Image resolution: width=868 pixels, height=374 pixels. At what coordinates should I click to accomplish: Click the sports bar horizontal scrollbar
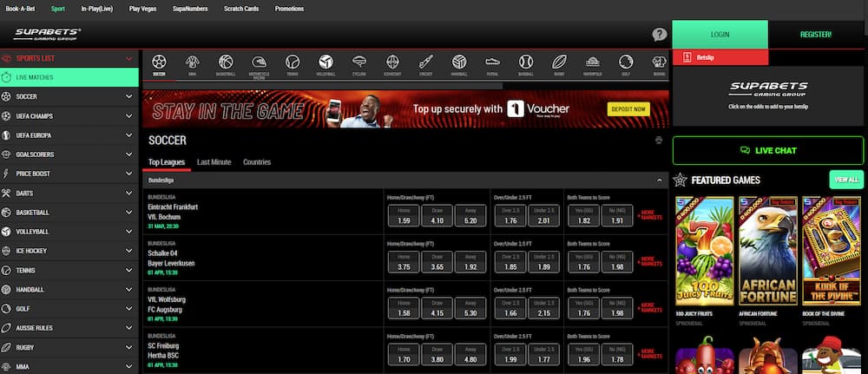coord(323,86)
